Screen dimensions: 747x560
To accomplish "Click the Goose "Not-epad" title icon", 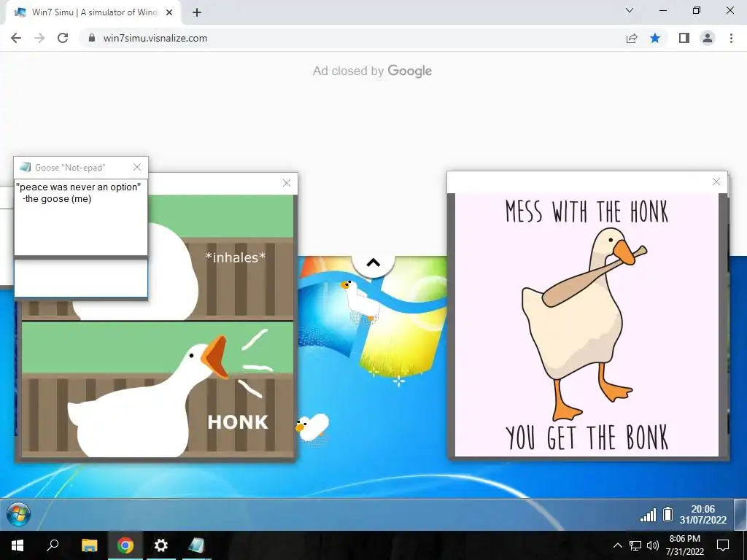I will pos(26,167).
